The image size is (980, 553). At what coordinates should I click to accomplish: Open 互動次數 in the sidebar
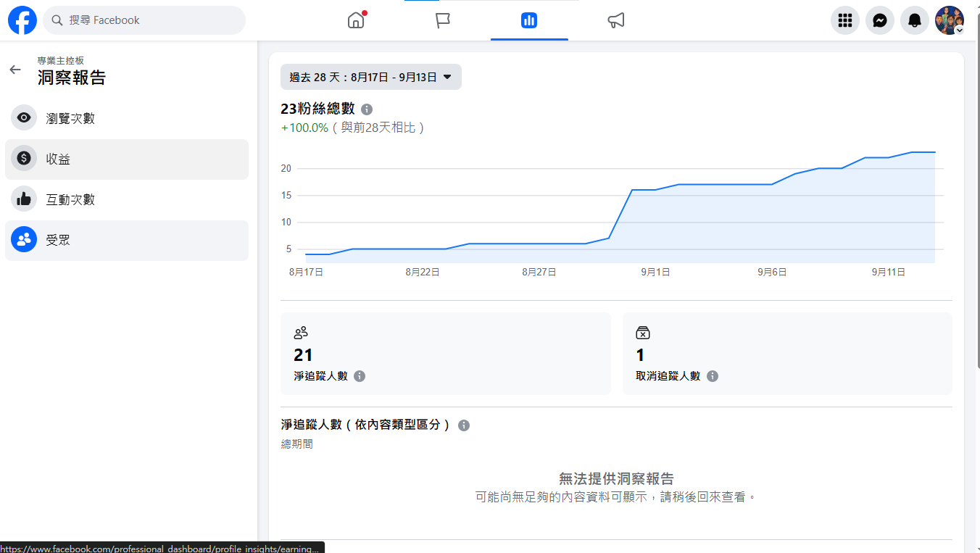pos(70,199)
